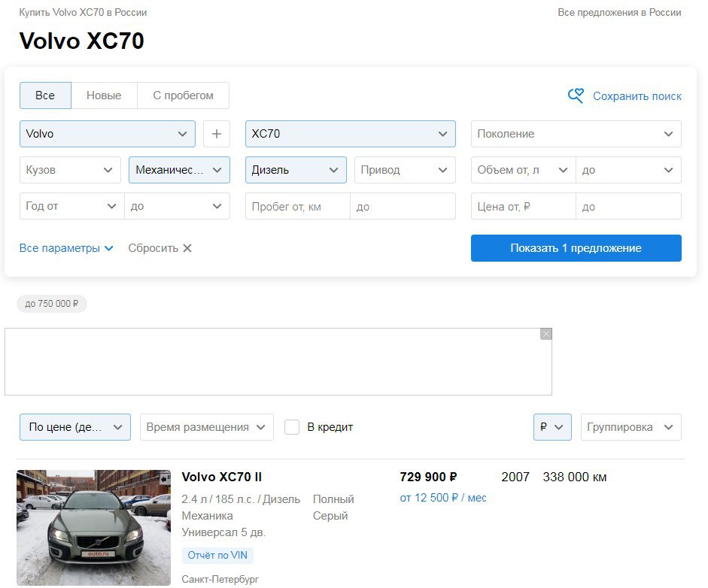708x588 pixels.
Task: Click the 338 000 км mileage text
Action: point(574,477)
